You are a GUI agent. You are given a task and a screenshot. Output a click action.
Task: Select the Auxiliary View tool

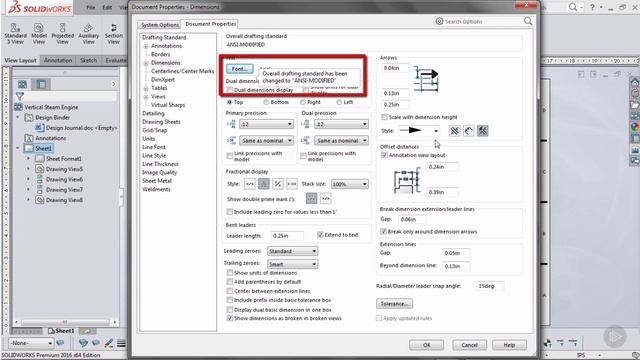(88, 33)
